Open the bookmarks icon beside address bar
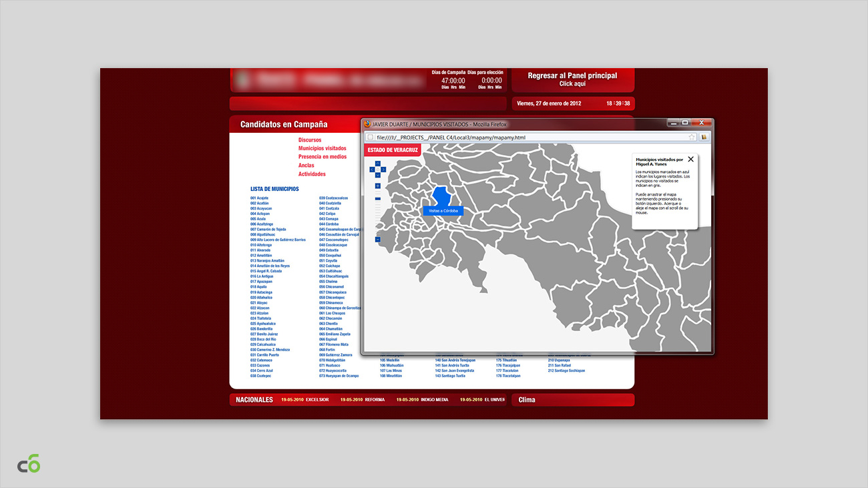The height and width of the screenshot is (488, 868). pyautogui.click(x=704, y=138)
